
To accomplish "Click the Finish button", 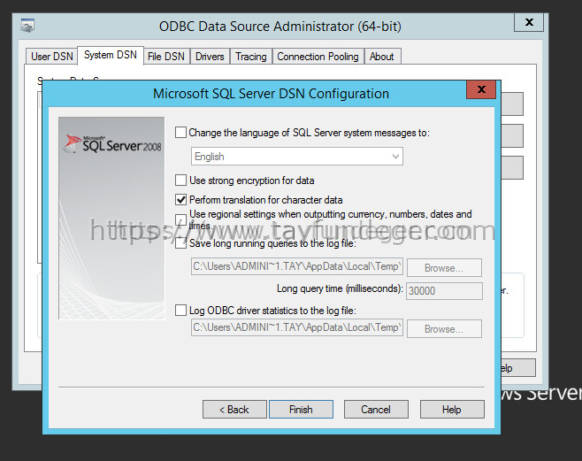I will (x=301, y=409).
